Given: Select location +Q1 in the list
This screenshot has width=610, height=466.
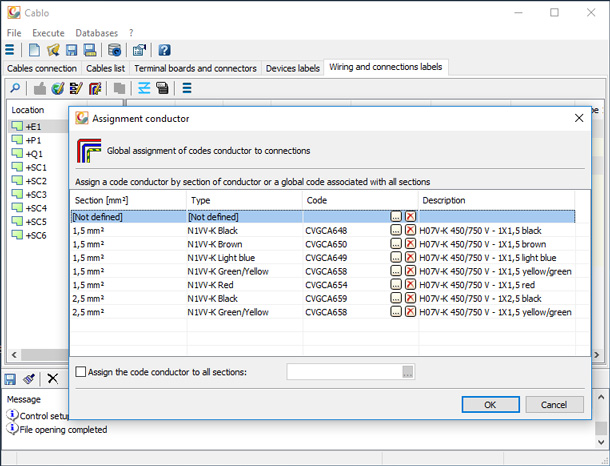Looking at the screenshot, I should click(x=34, y=154).
